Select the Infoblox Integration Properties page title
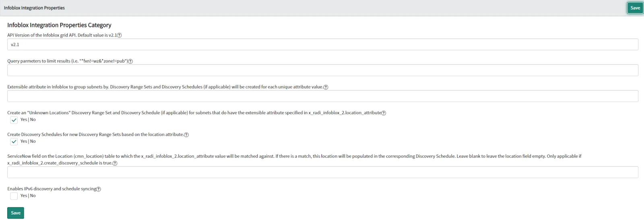The width and height of the screenshot is (644, 221). [34, 8]
